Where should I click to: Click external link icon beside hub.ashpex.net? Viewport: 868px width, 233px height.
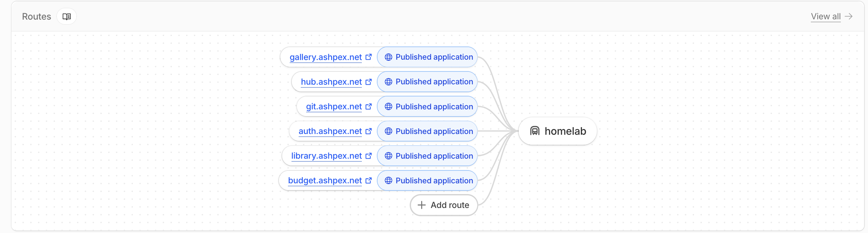click(x=369, y=82)
